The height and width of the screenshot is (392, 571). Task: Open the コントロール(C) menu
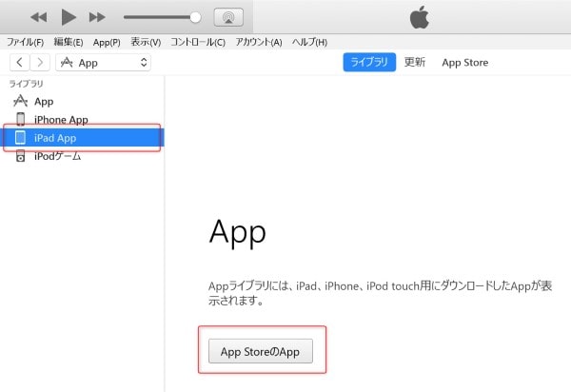pyautogui.click(x=198, y=42)
